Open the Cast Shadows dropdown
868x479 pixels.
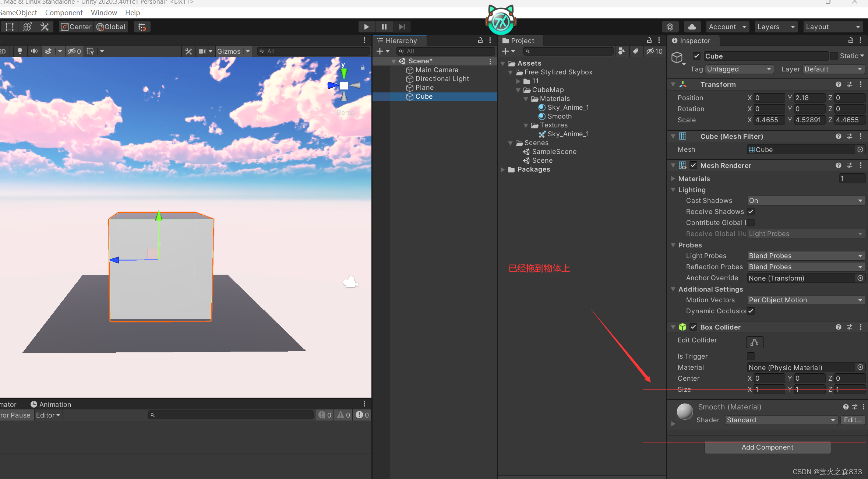(805, 201)
